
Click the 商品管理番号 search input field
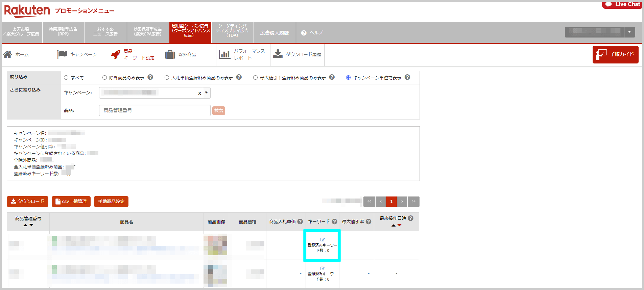(x=154, y=110)
